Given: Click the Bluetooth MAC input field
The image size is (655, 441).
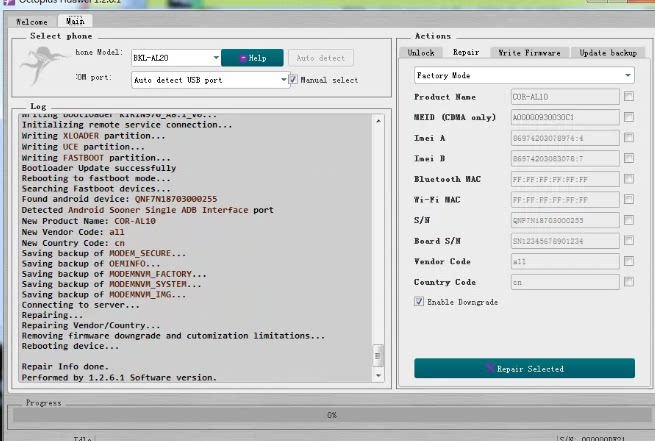Looking at the screenshot, I should (x=565, y=179).
